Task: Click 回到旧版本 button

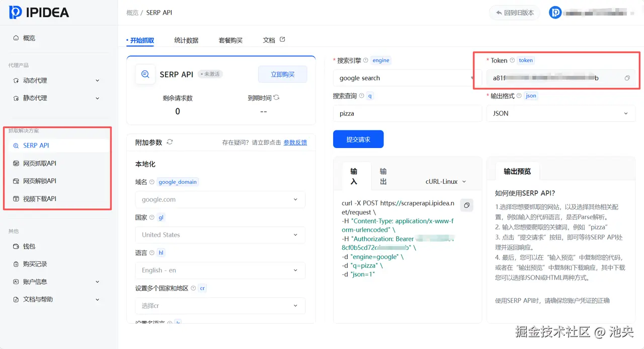Action: pos(514,13)
